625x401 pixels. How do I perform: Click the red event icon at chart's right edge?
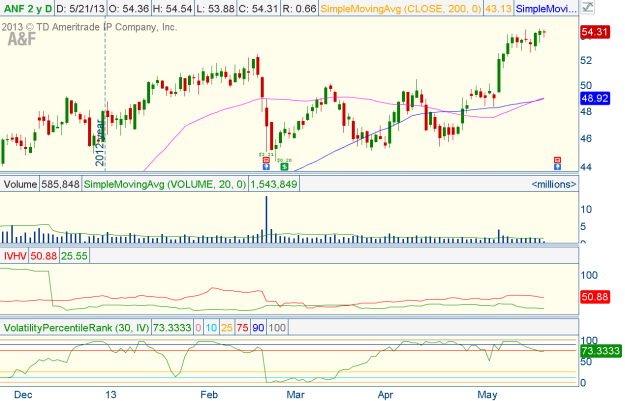coord(557,161)
